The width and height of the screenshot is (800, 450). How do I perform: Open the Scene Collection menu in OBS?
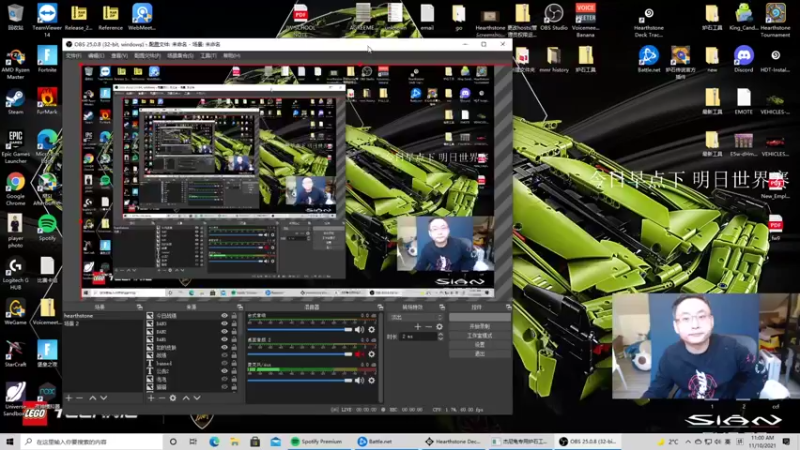(x=180, y=56)
